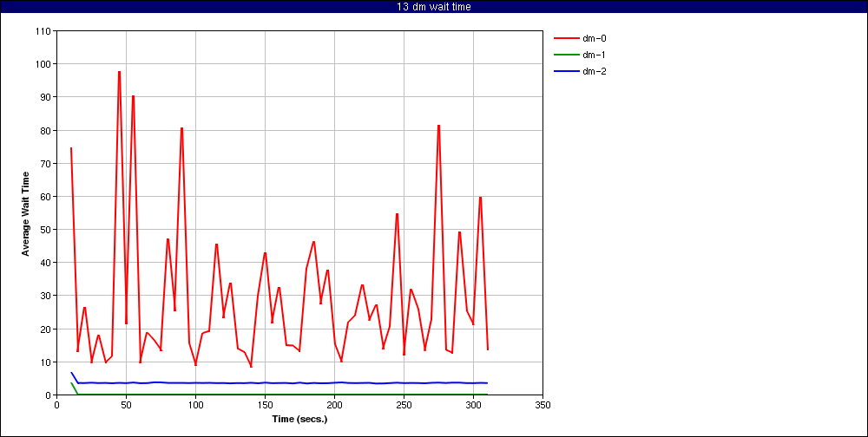This screenshot has width=868, height=437.
Task: Click the highest dm-0 peak near 98
Action: pyautogui.click(x=119, y=72)
